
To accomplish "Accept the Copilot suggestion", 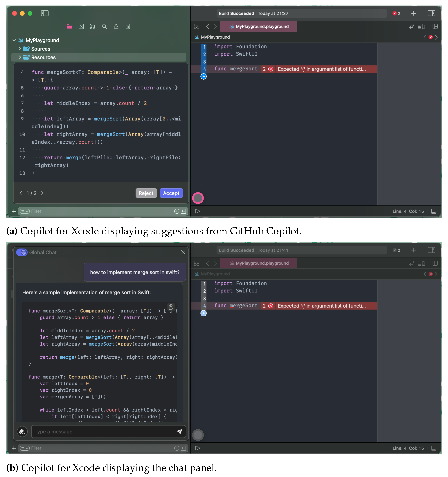I will pyautogui.click(x=171, y=193).
